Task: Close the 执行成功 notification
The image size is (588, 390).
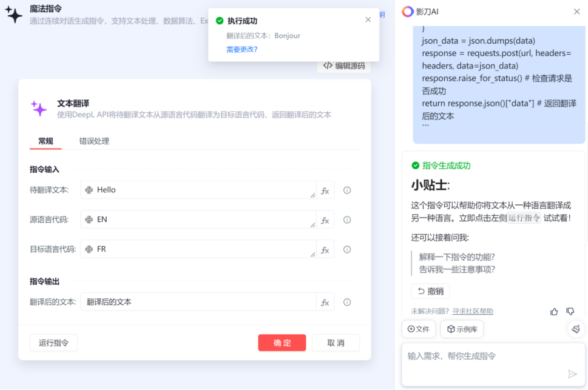Action: (368, 19)
